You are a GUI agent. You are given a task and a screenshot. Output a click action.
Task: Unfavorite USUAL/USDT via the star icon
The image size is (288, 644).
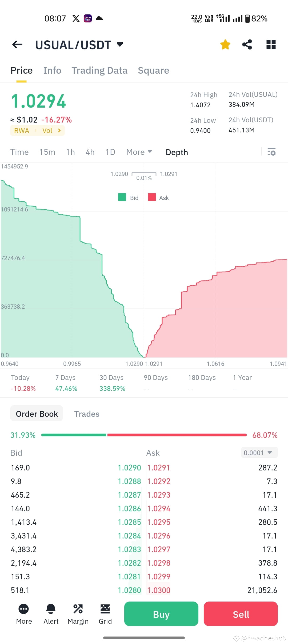pos(225,45)
